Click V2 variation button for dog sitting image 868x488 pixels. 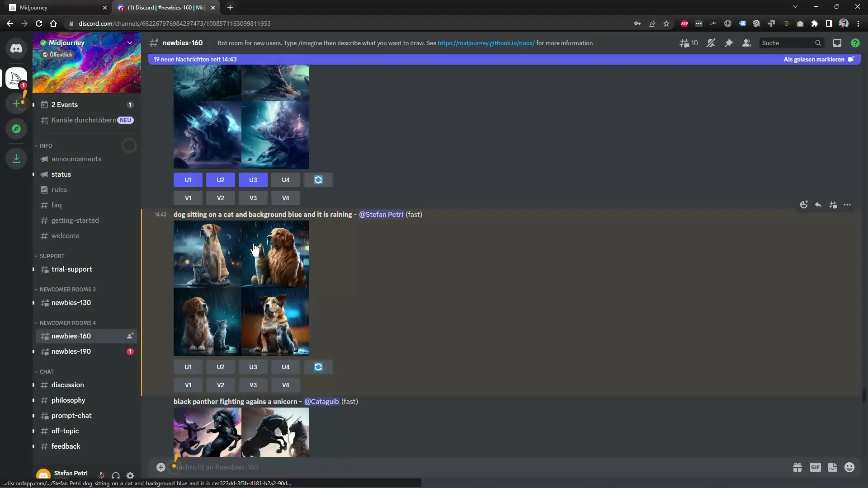(221, 385)
